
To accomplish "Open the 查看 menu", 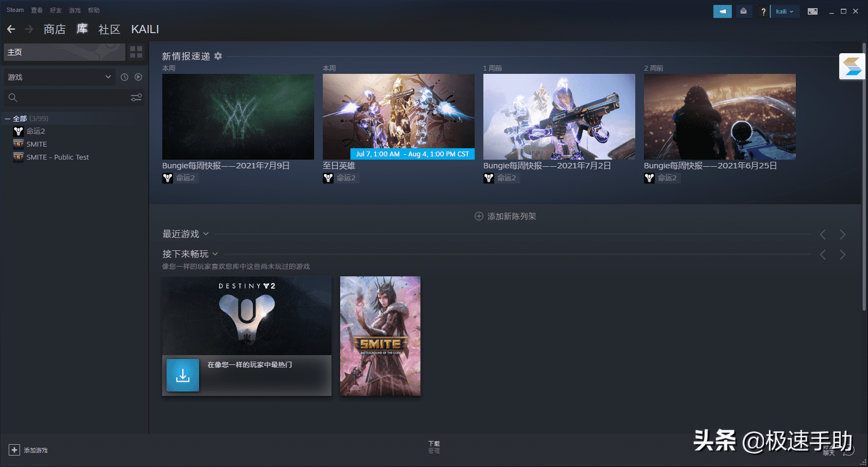I will coord(37,10).
